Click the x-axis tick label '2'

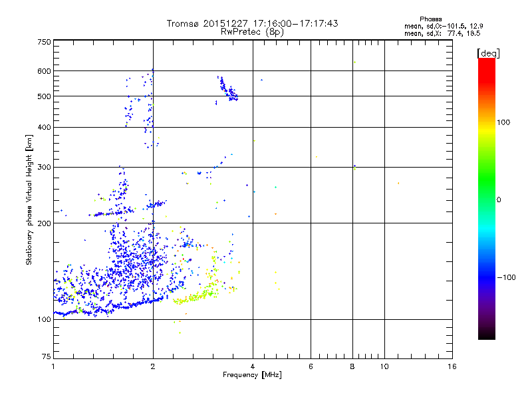tap(153, 366)
